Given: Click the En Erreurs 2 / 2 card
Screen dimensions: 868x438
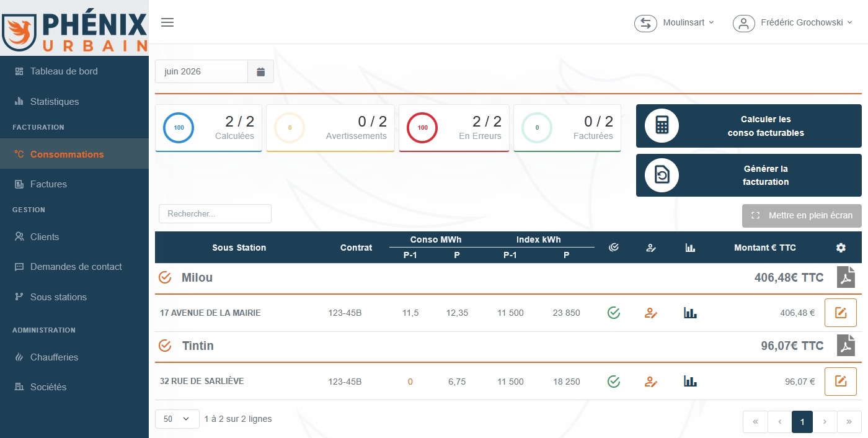Looking at the screenshot, I should tap(454, 128).
